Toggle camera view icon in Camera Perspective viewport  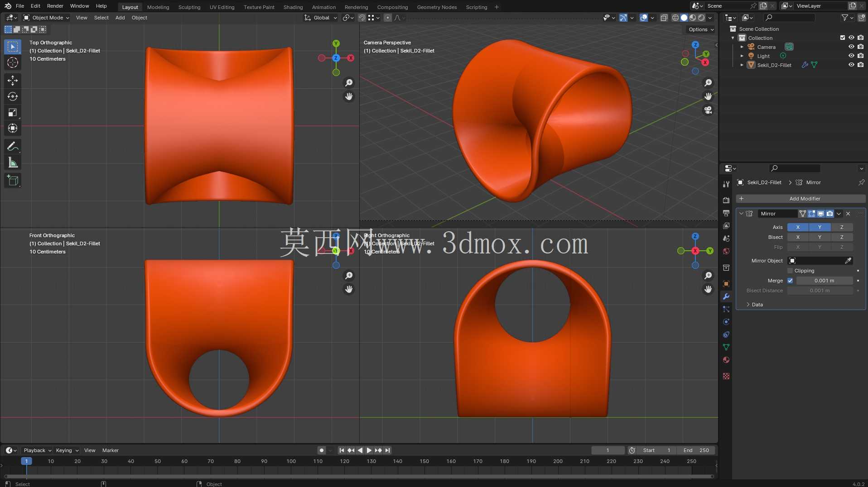pyautogui.click(x=708, y=110)
